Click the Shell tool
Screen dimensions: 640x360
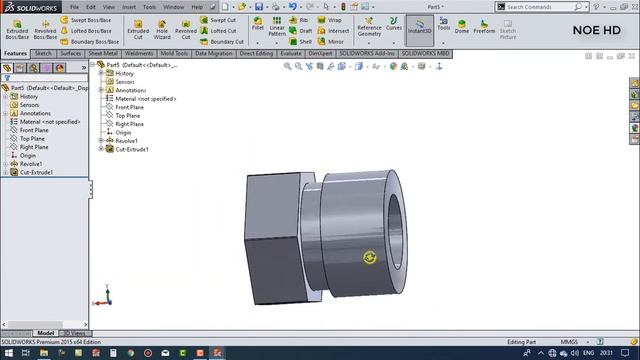tap(300, 42)
